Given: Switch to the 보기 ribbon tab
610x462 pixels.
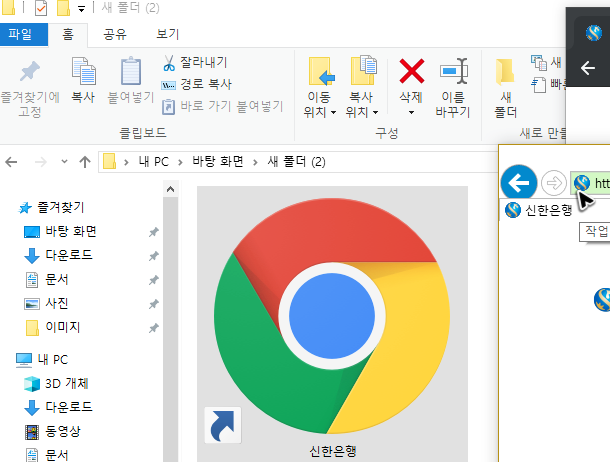Looking at the screenshot, I should (168, 34).
